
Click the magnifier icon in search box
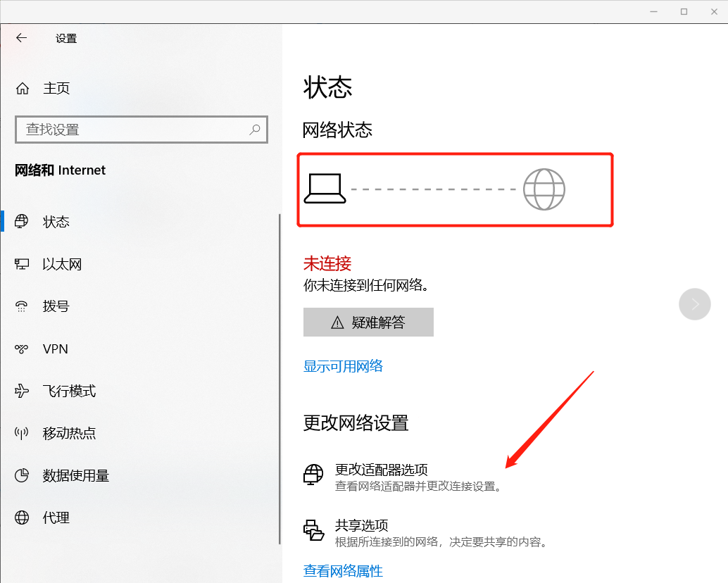pos(254,130)
